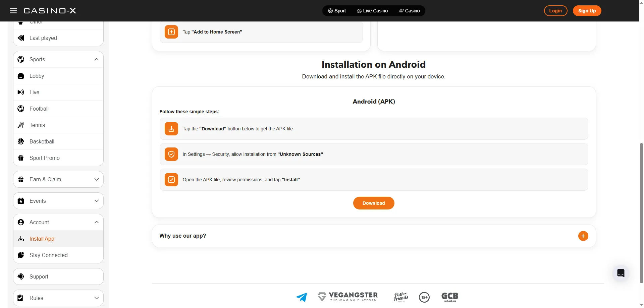Viewport: 644px width, 308px height.
Task: Click the 'Installation on Android' heading
Action: (374, 64)
